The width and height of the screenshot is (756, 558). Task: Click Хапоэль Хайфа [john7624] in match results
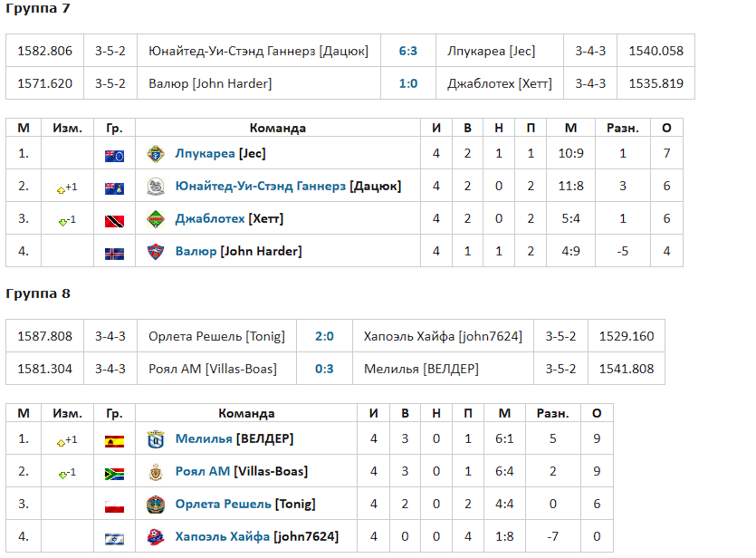[x=443, y=336]
